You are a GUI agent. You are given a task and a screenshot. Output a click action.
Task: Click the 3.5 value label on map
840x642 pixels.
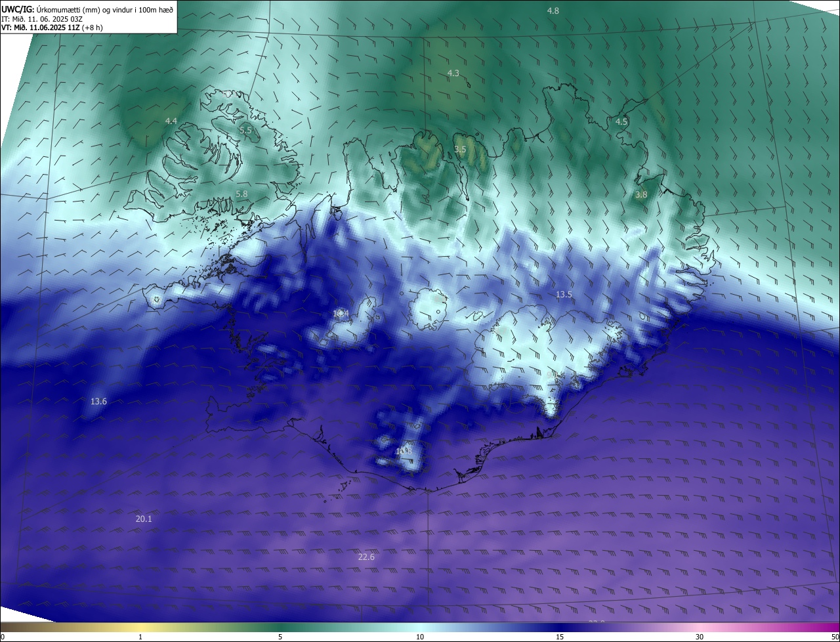(460, 150)
